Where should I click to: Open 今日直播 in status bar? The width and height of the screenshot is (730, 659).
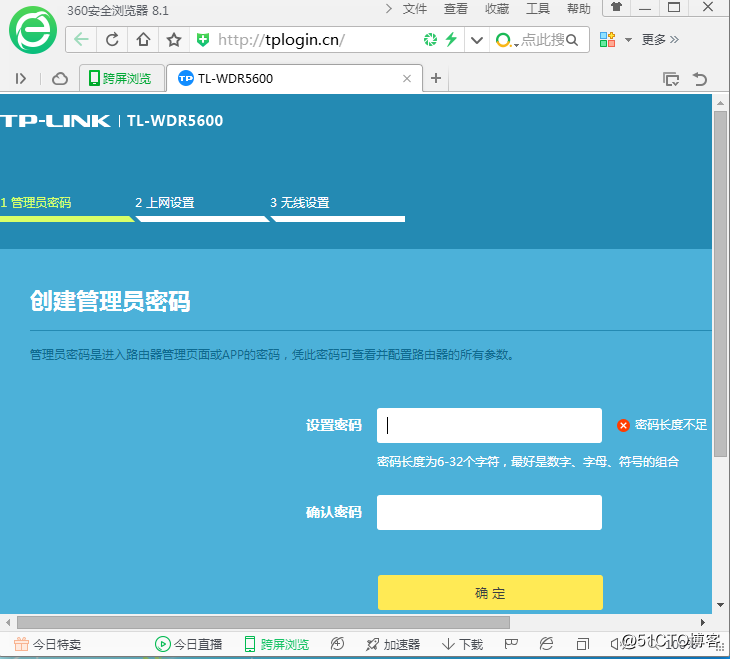click(189, 645)
